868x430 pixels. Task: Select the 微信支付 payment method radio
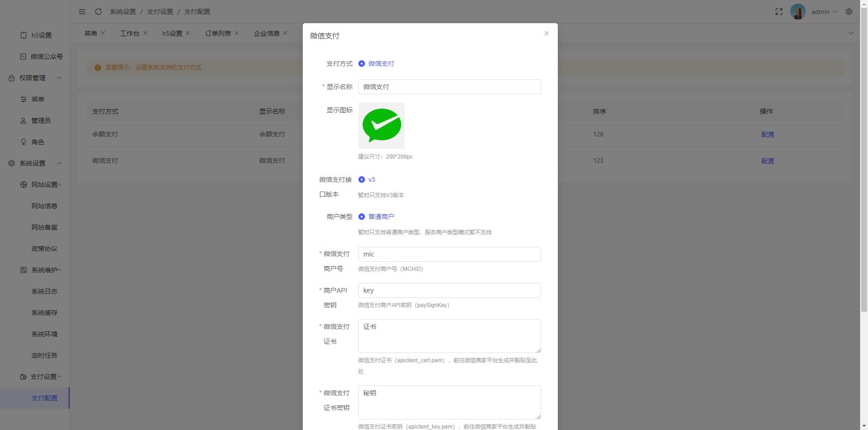[362, 64]
